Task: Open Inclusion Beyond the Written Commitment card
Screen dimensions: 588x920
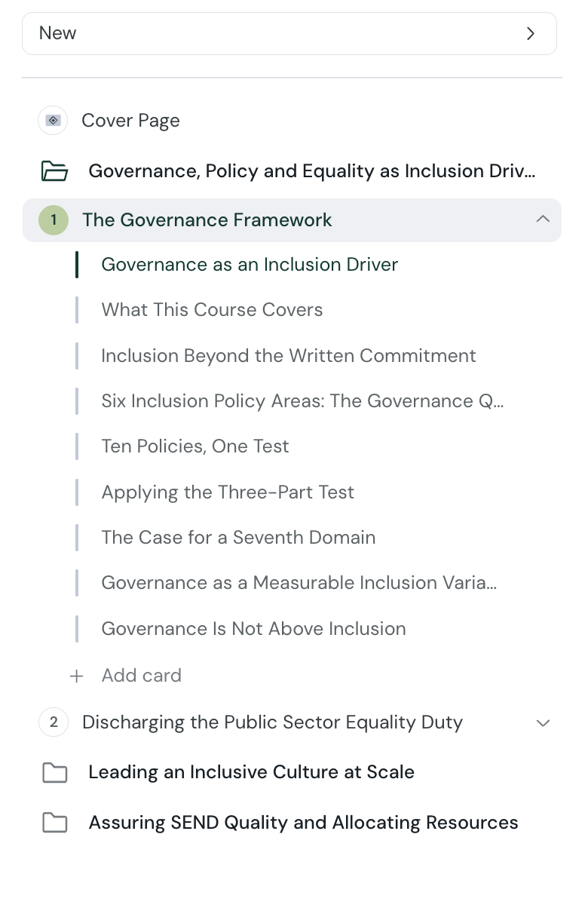Action: point(289,356)
